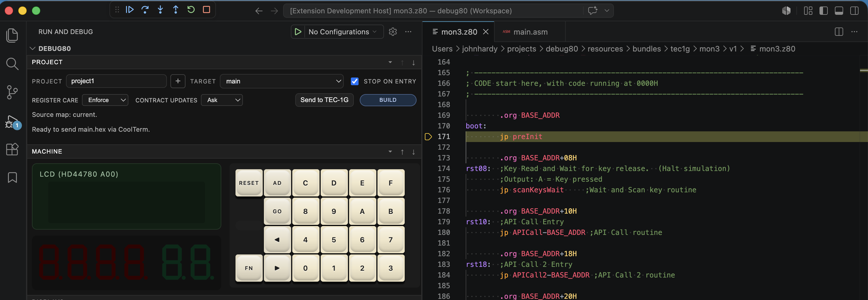The width and height of the screenshot is (868, 300).
Task: Switch to main.asm editor tab
Action: [x=530, y=32]
